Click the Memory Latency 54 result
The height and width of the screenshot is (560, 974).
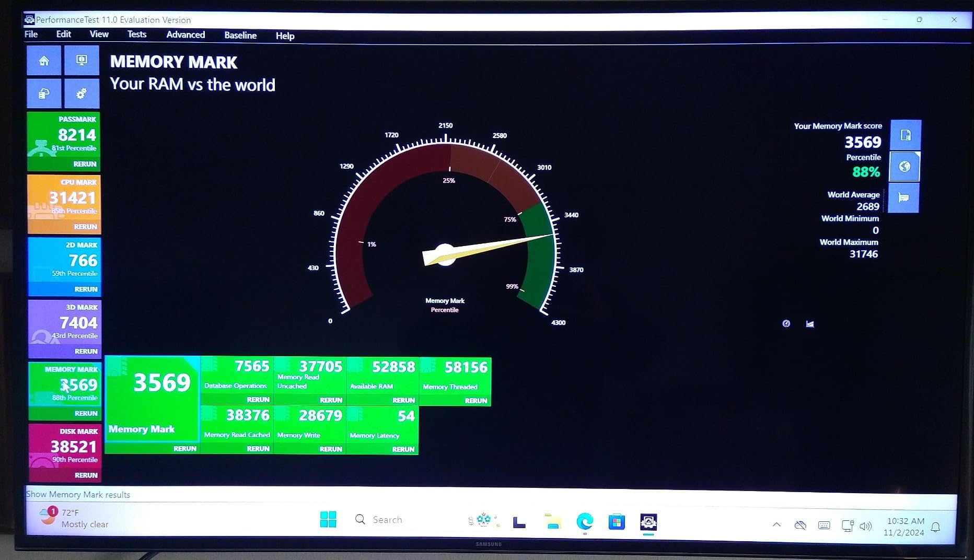click(x=382, y=426)
